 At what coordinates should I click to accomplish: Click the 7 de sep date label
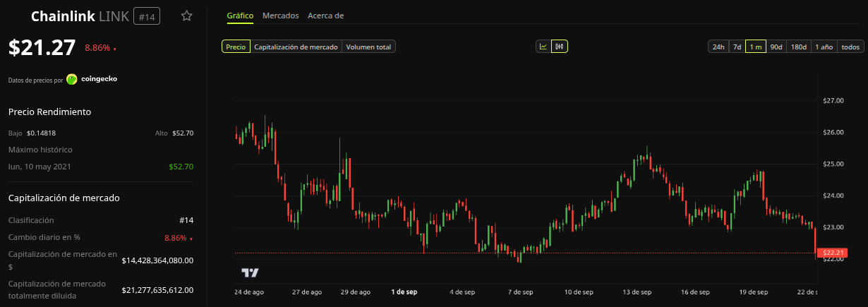point(519,291)
